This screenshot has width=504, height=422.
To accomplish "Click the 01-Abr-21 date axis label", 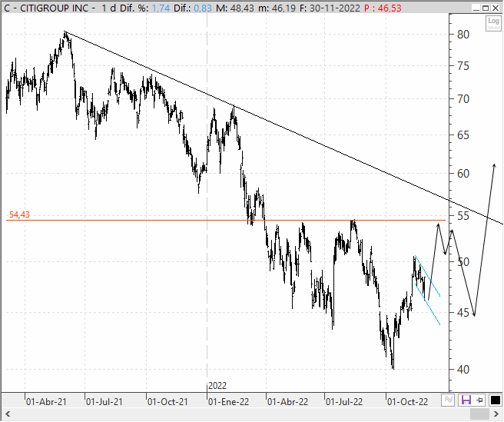I will [x=46, y=402].
